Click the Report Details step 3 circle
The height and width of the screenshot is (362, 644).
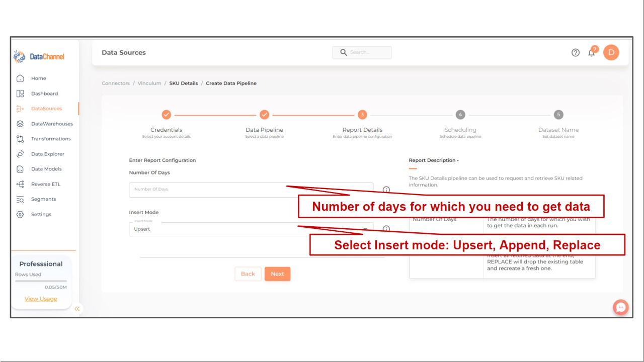click(x=362, y=115)
